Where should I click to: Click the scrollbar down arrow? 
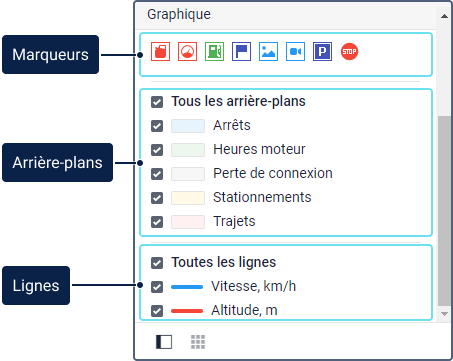tap(444, 314)
